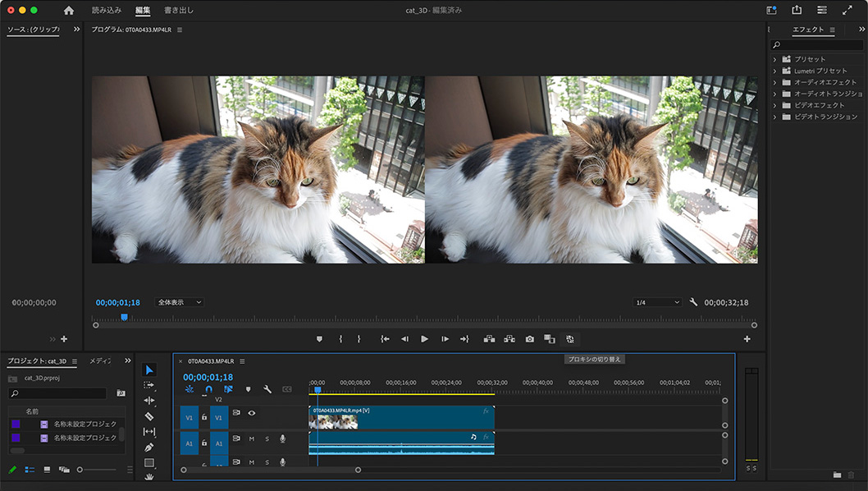Expand the ビデオエフェクト folder in the Effects panel

click(x=774, y=104)
